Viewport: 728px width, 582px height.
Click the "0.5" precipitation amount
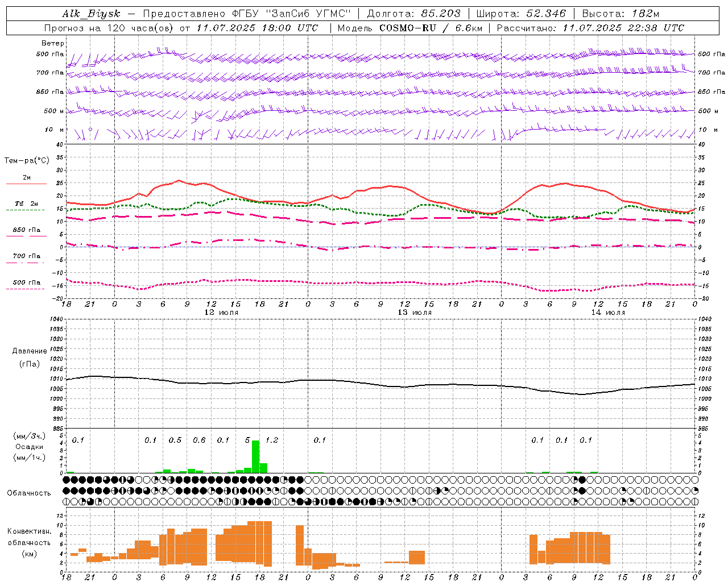coord(175,440)
